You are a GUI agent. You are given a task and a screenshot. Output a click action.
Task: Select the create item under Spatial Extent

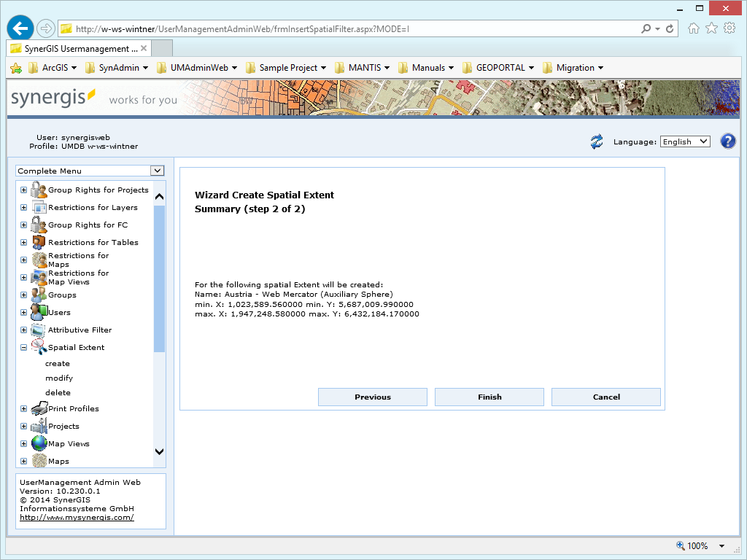(x=58, y=363)
